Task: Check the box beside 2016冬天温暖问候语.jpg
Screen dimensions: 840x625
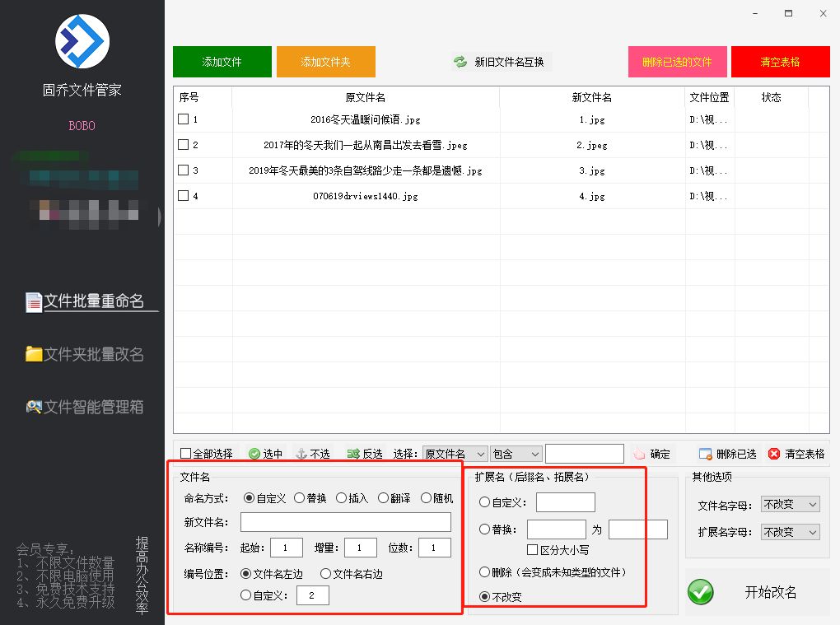Action: coord(183,119)
